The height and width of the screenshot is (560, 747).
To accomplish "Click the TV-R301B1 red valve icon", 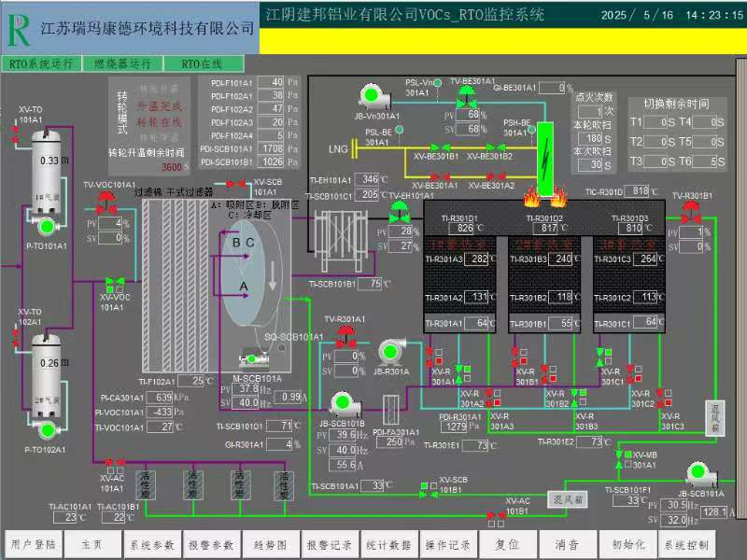I will (692, 209).
